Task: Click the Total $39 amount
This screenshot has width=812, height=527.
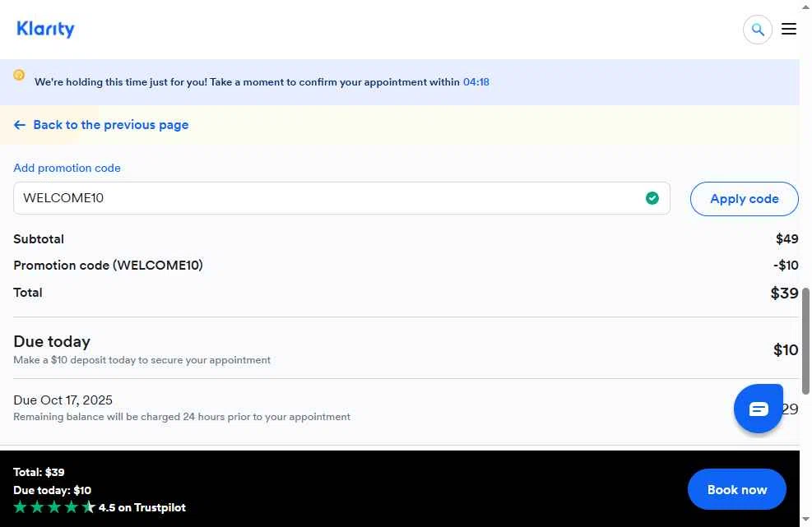Action: [784, 293]
